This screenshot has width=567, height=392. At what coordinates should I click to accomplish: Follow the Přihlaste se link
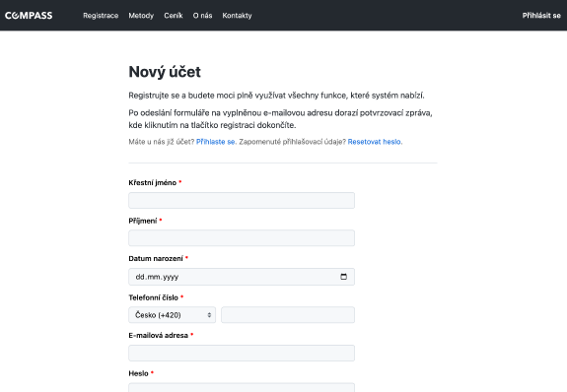pos(216,142)
